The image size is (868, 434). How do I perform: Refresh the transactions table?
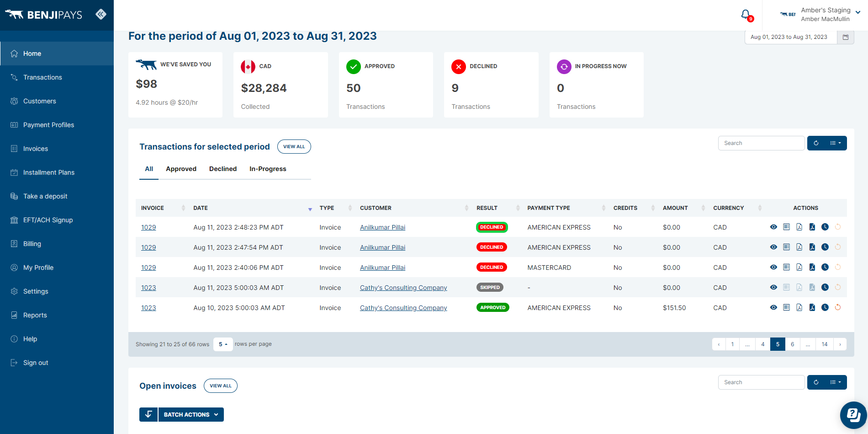pyautogui.click(x=816, y=143)
